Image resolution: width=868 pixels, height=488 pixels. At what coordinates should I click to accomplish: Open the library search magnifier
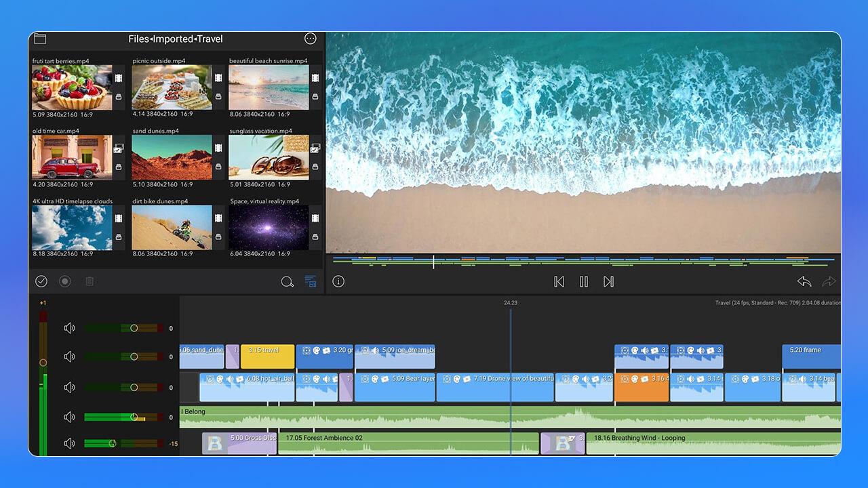coord(288,281)
